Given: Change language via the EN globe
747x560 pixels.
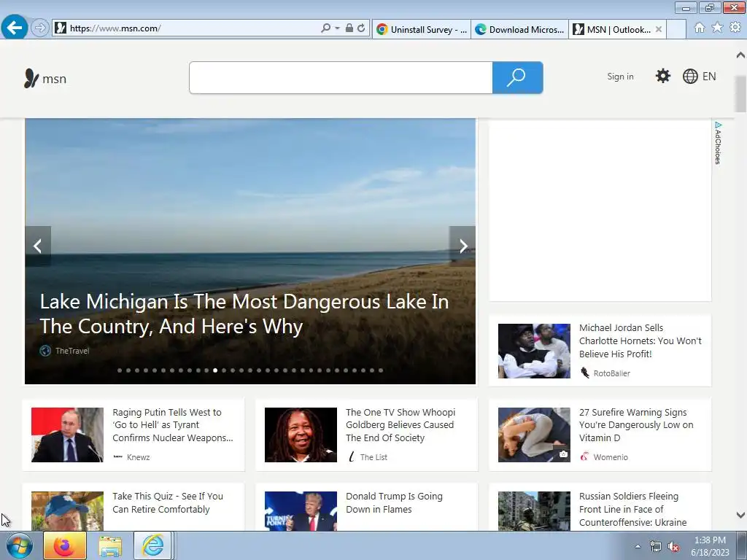Looking at the screenshot, I should 699,76.
